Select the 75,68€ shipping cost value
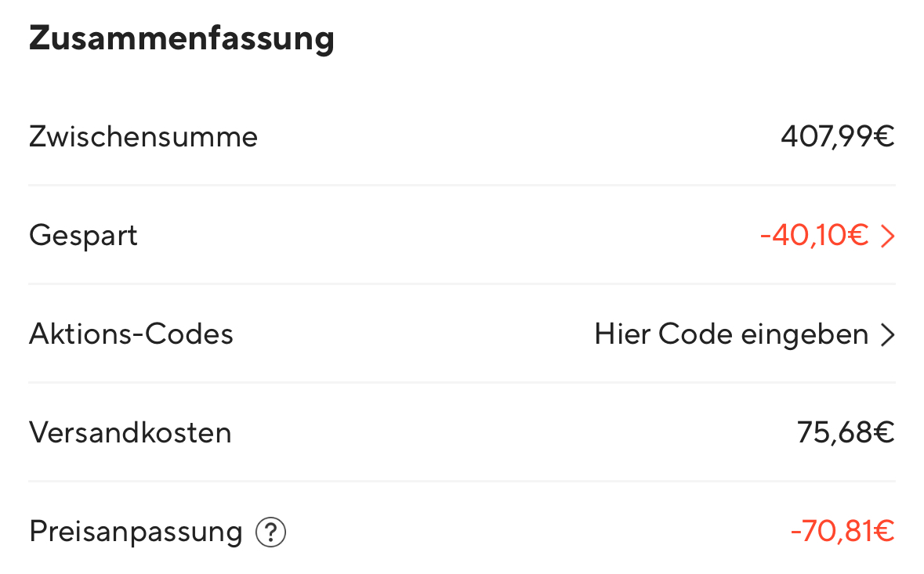 tap(846, 432)
